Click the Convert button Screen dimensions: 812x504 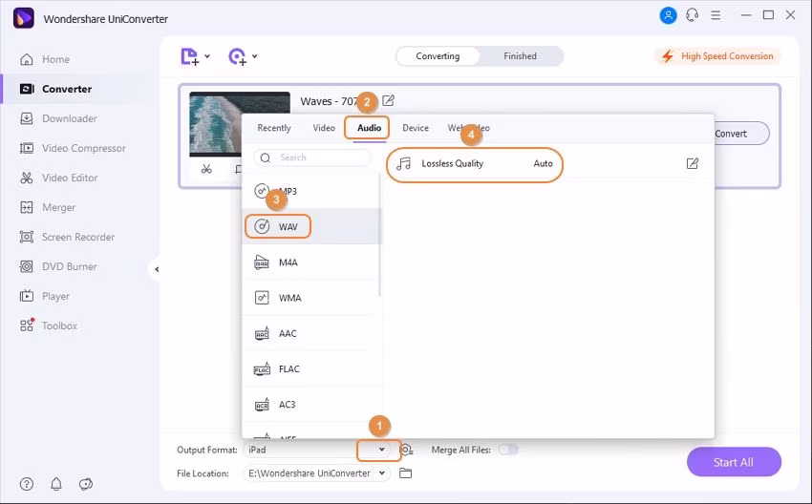click(741, 134)
